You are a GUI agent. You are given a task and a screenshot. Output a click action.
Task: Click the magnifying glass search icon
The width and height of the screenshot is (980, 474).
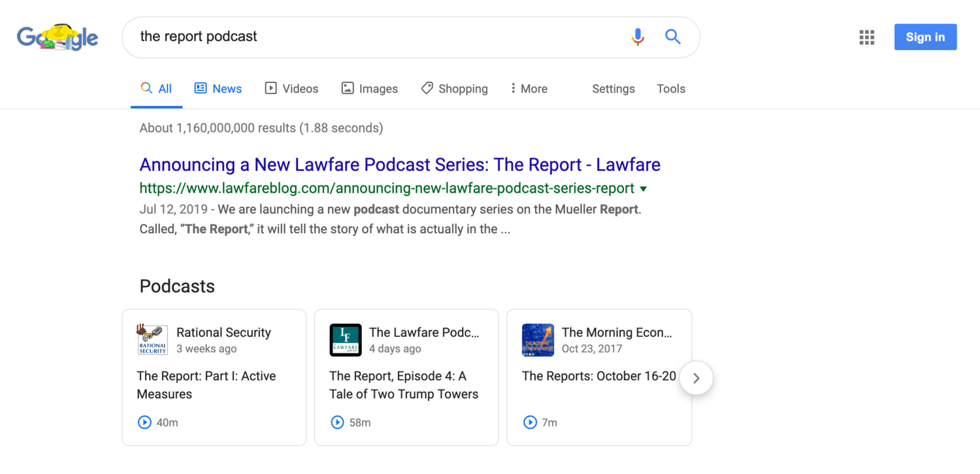[x=672, y=37]
